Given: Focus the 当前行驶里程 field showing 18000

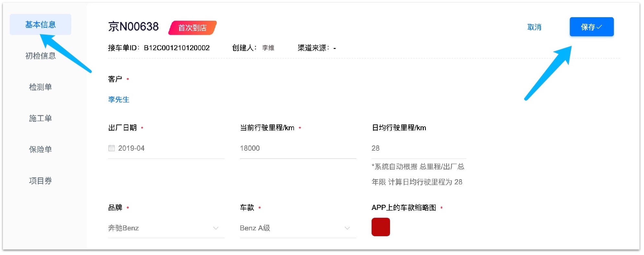Looking at the screenshot, I should coord(297,148).
